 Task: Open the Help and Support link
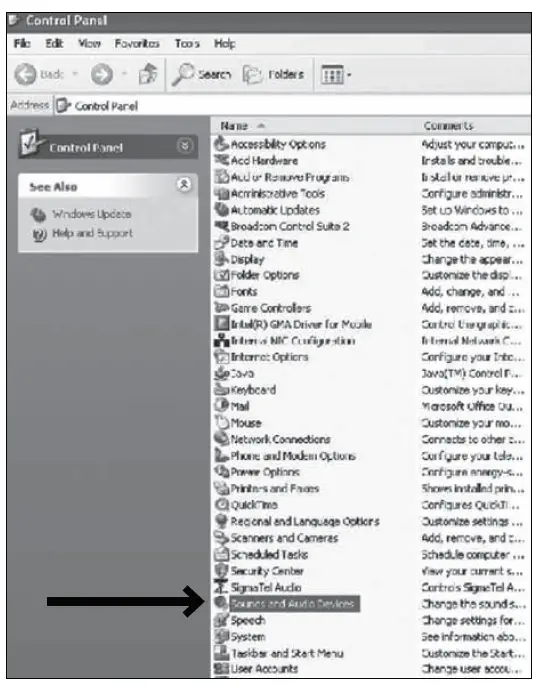tap(92, 233)
